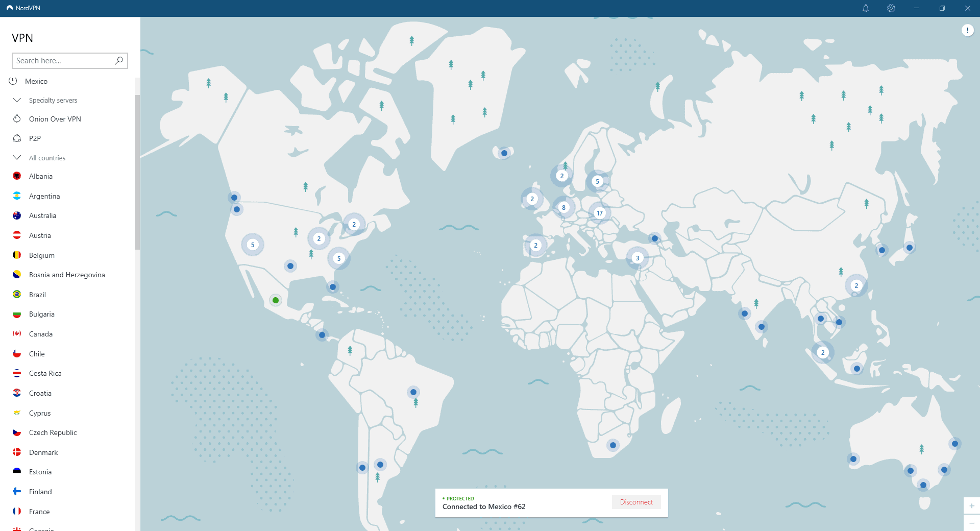Connect to Czech Republic from list
The height and width of the screenshot is (531, 980).
53,432
